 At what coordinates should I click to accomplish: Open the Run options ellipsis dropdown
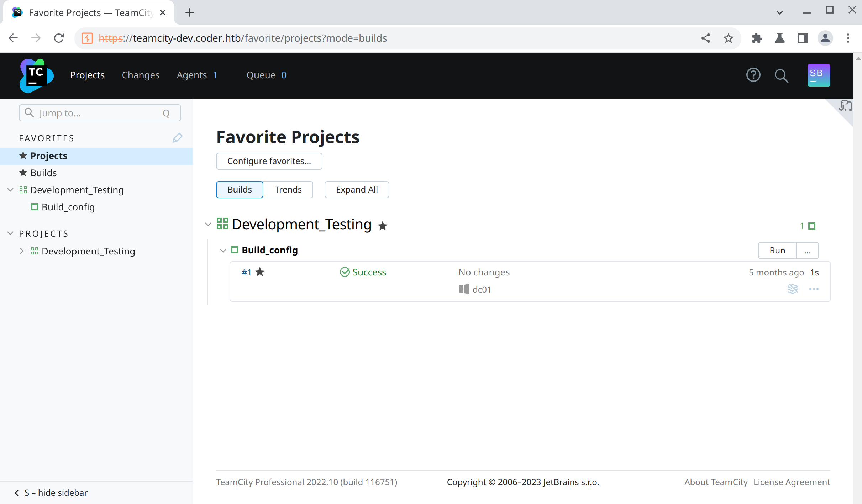(807, 251)
